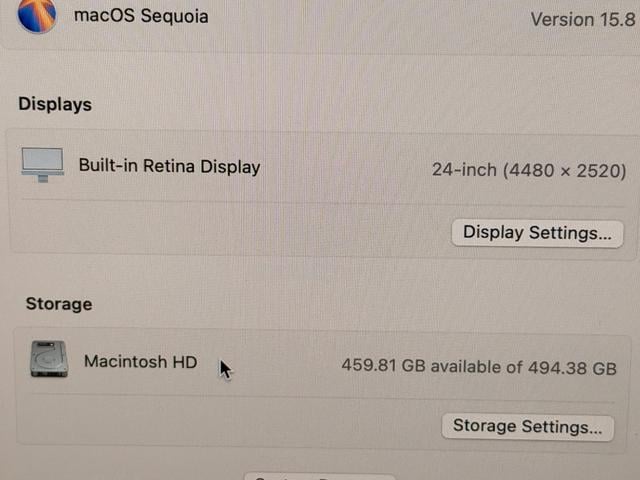Click the 24-inch display size text
The width and height of the screenshot is (640, 480).
coord(464,170)
